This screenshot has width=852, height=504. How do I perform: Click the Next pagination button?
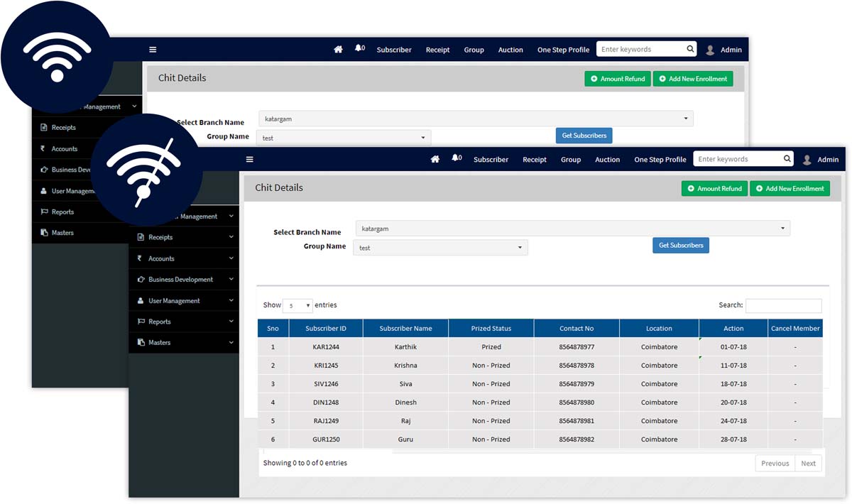(x=808, y=464)
